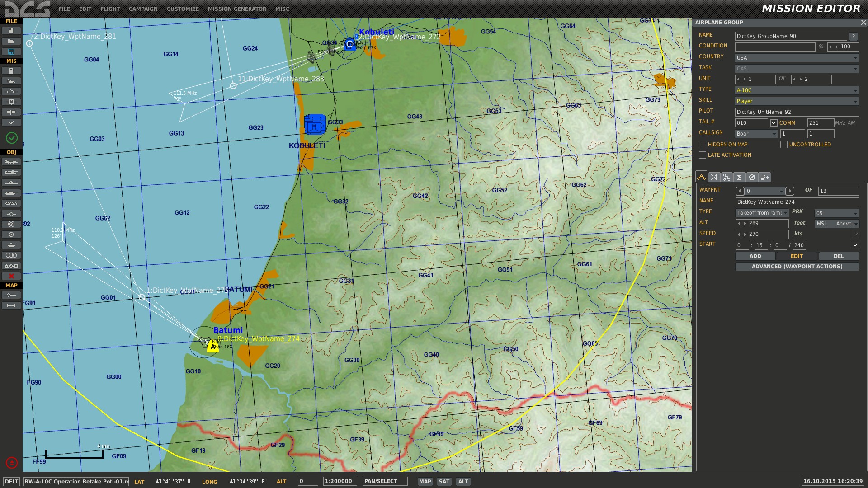Click the DEL waypoint button

click(x=839, y=256)
